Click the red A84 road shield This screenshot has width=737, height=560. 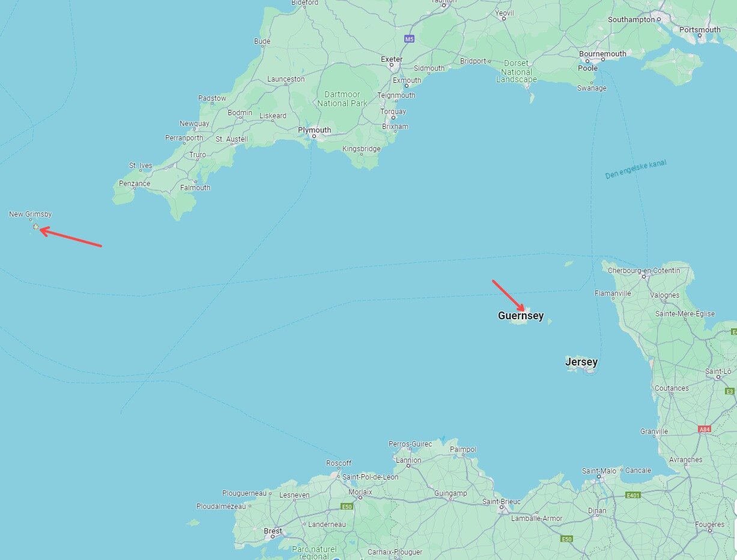(704, 429)
